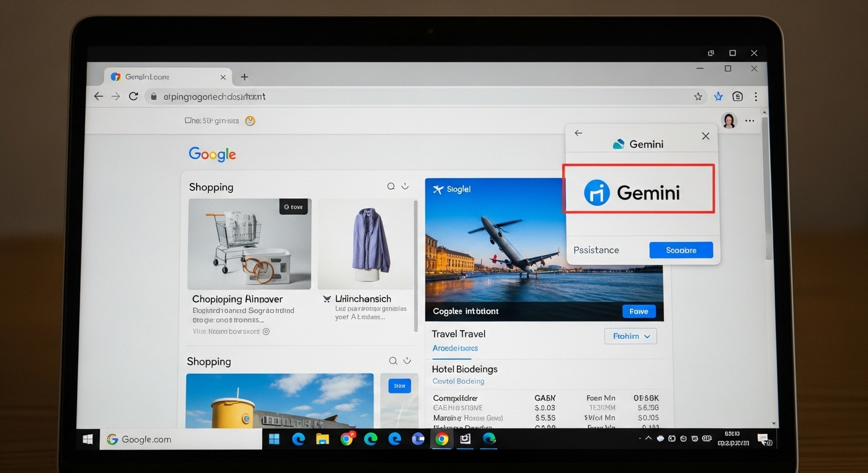Open the extension icon beside the Chrome menu

click(x=737, y=97)
